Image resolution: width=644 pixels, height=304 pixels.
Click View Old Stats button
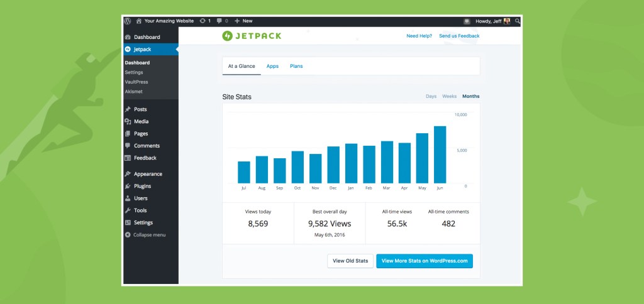pyautogui.click(x=350, y=261)
